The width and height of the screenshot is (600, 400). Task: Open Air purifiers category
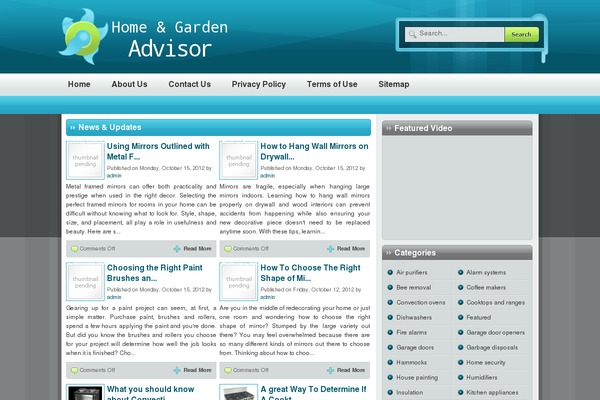click(x=412, y=273)
